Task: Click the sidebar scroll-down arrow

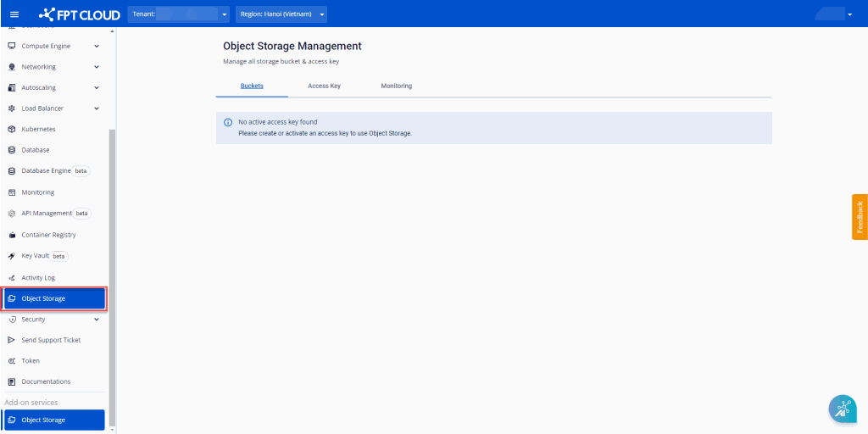Action: [x=113, y=430]
